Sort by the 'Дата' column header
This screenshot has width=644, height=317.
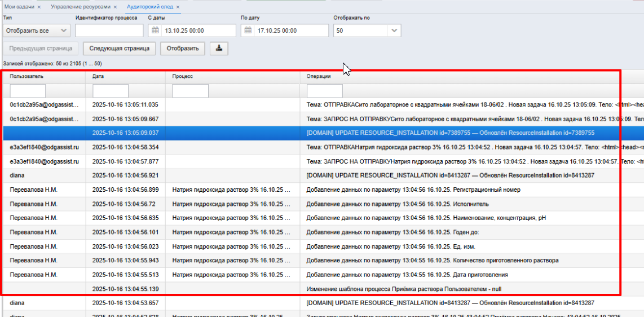point(98,76)
